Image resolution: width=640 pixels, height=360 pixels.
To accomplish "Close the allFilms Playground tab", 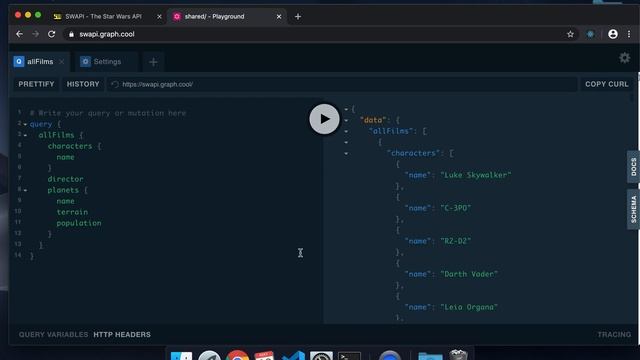I will tap(62, 62).
